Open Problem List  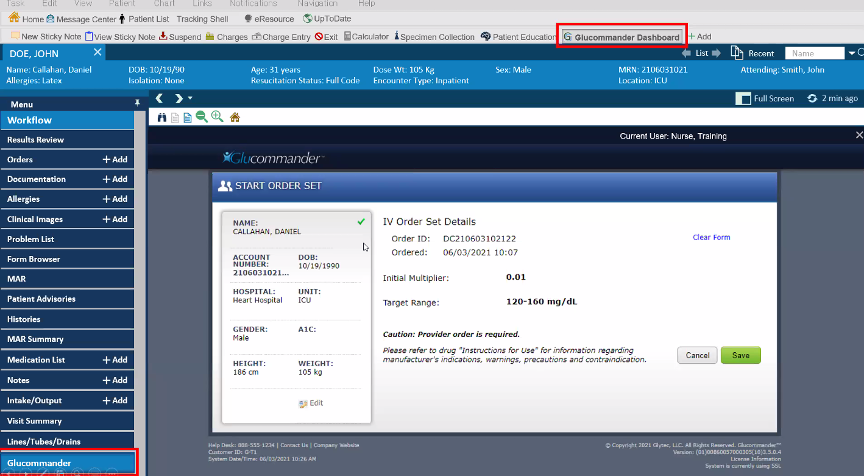pos(67,239)
